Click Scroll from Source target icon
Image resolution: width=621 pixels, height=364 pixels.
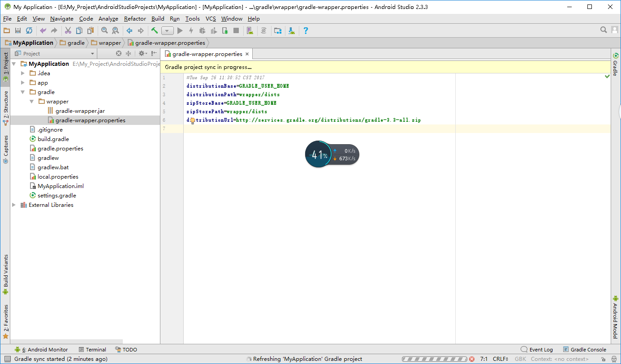click(119, 53)
